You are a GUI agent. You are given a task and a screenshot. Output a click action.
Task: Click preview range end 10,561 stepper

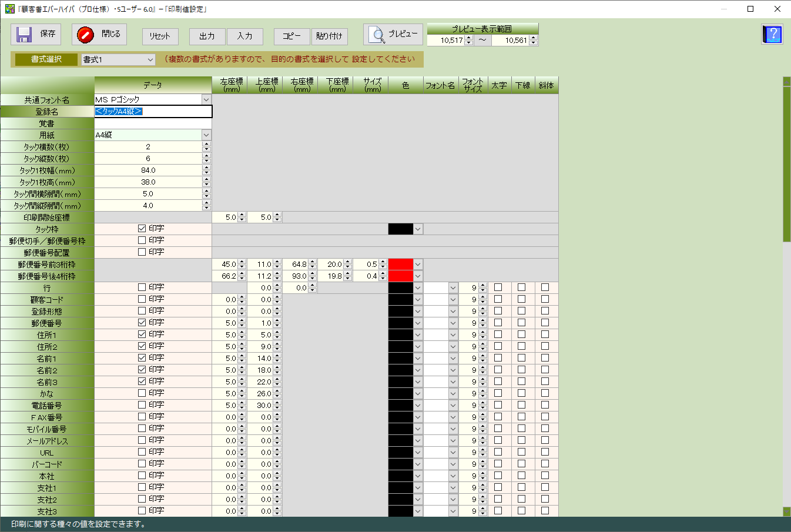(534, 41)
